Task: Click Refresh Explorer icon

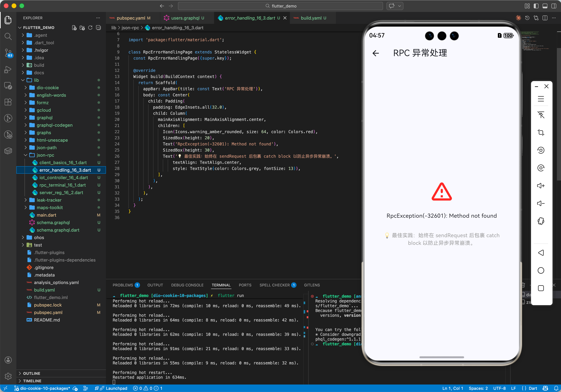Action: pyautogui.click(x=90, y=28)
